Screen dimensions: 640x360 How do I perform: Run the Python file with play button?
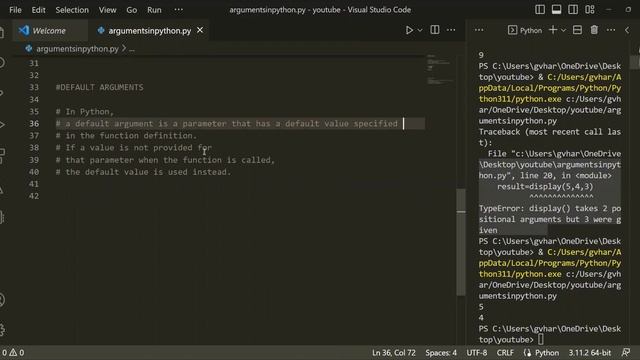pos(409,30)
